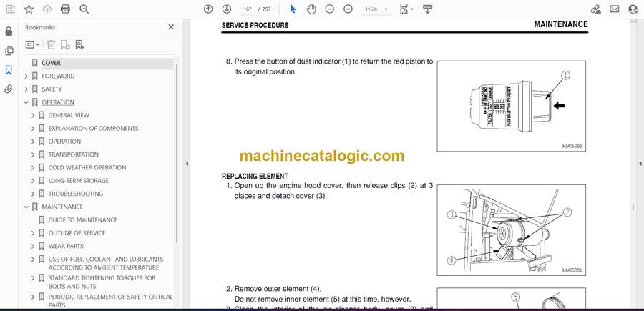Add a bookmark star to the file
Screen dimensions: 644x311
click(29, 9)
